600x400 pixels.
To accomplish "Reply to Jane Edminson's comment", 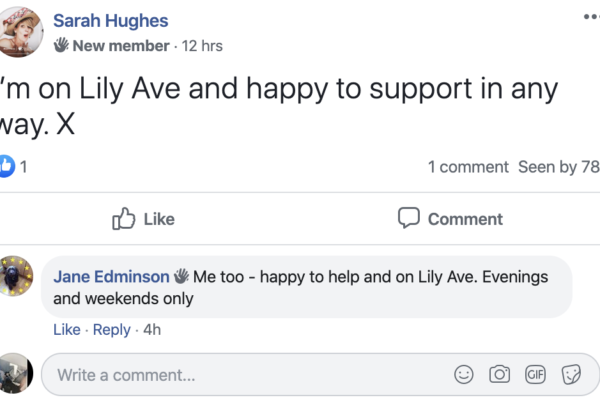I will 111,330.
